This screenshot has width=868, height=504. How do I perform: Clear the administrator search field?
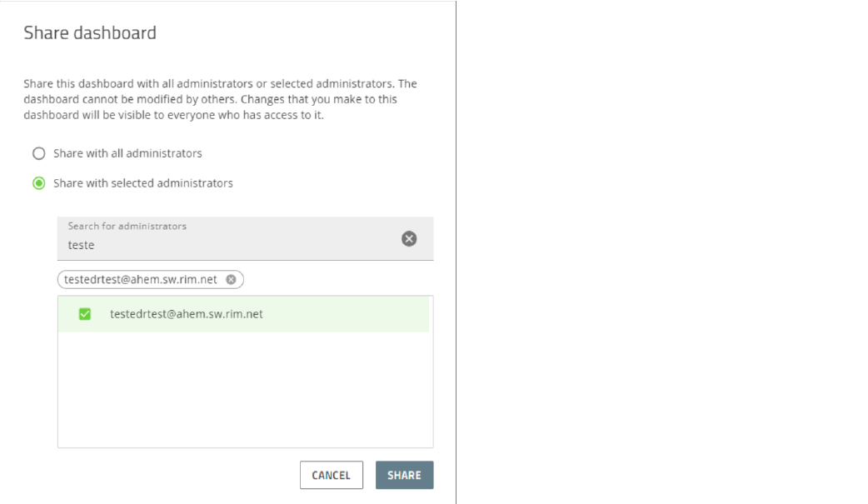409,239
